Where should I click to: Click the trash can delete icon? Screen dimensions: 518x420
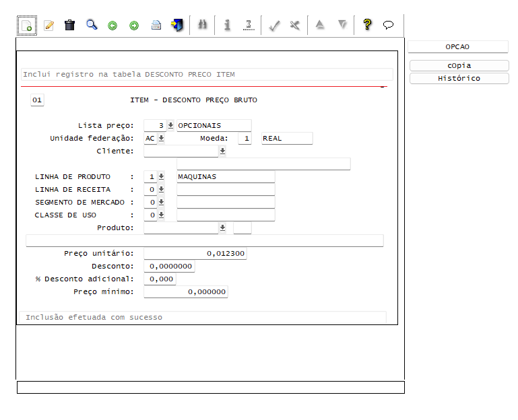click(69, 25)
